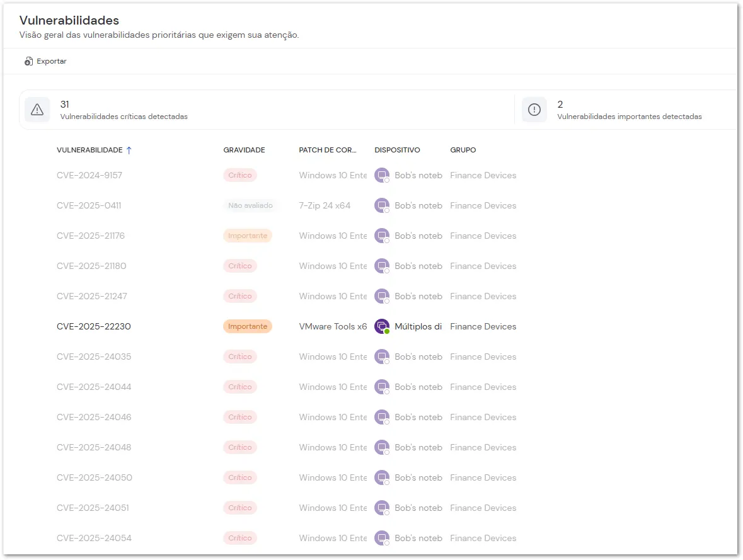Click the 2 important vulnerabilities count
The height and width of the screenshot is (560, 743).
tap(560, 104)
